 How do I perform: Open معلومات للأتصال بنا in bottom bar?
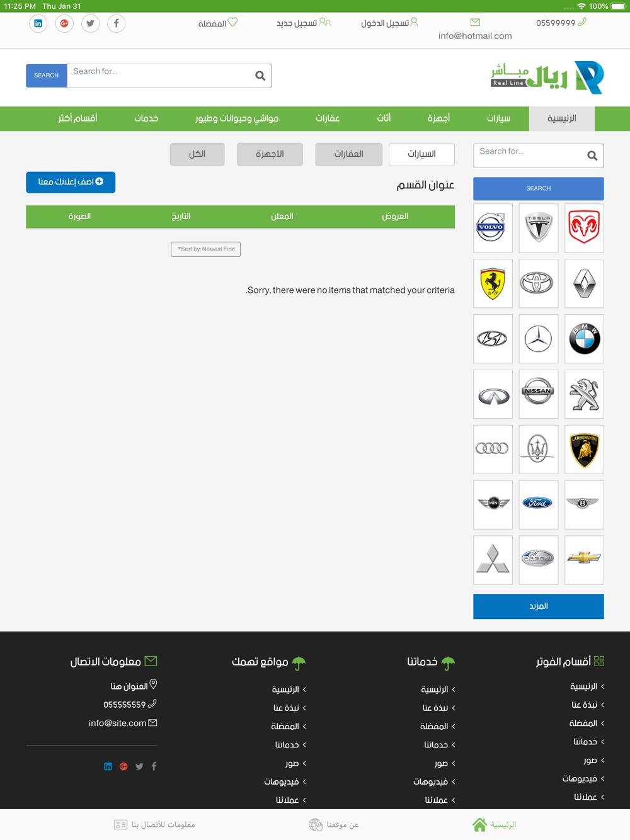[155, 825]
